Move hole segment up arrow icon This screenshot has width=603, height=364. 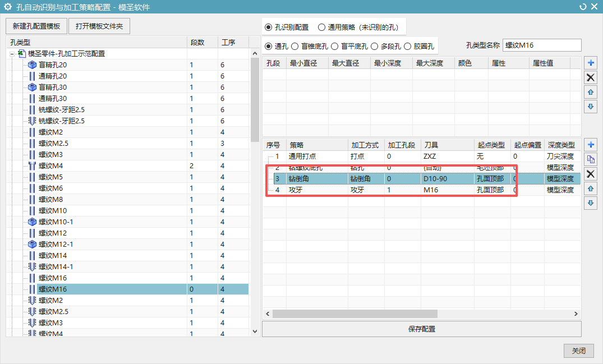pos(590,92)
